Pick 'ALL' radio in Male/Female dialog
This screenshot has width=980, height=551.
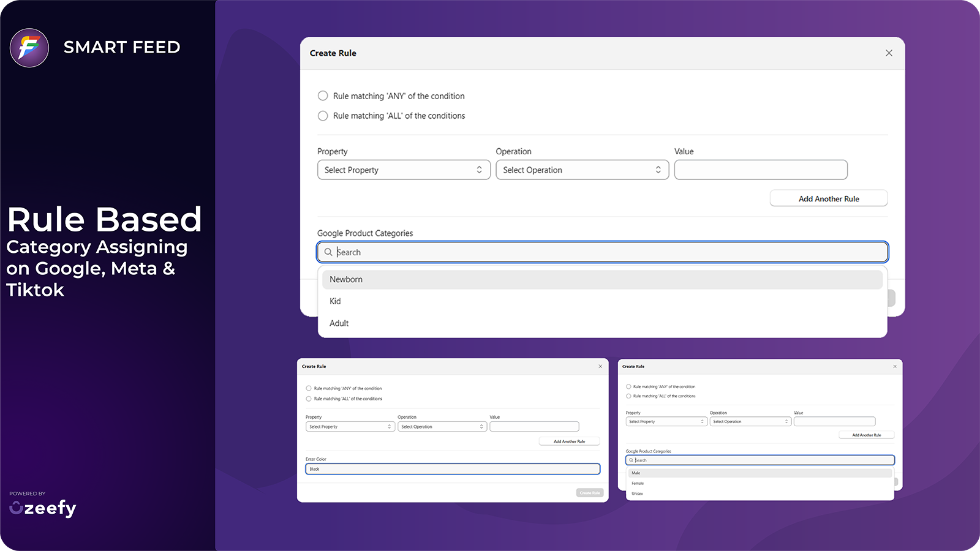tap(628, 396)
